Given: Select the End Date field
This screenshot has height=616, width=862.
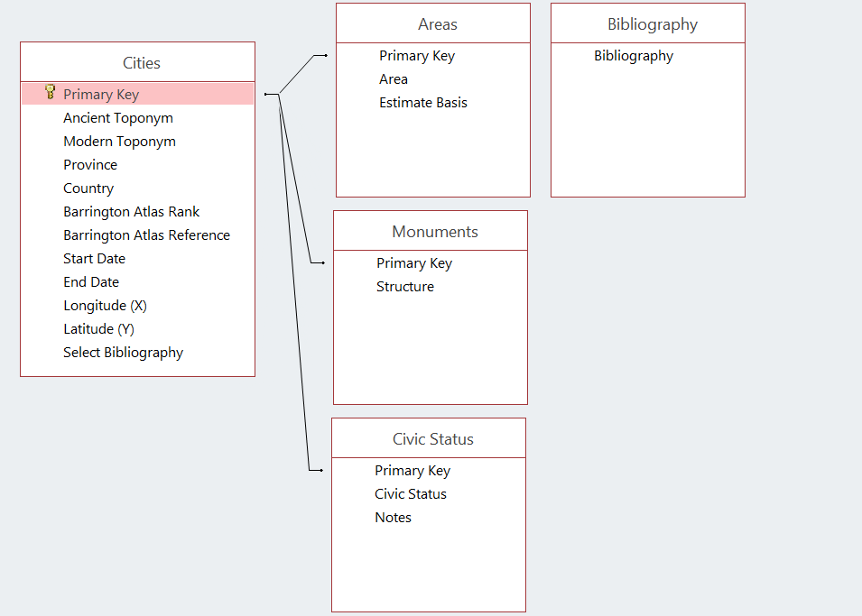Looking at the screenshot, I should tap(90, 281).
